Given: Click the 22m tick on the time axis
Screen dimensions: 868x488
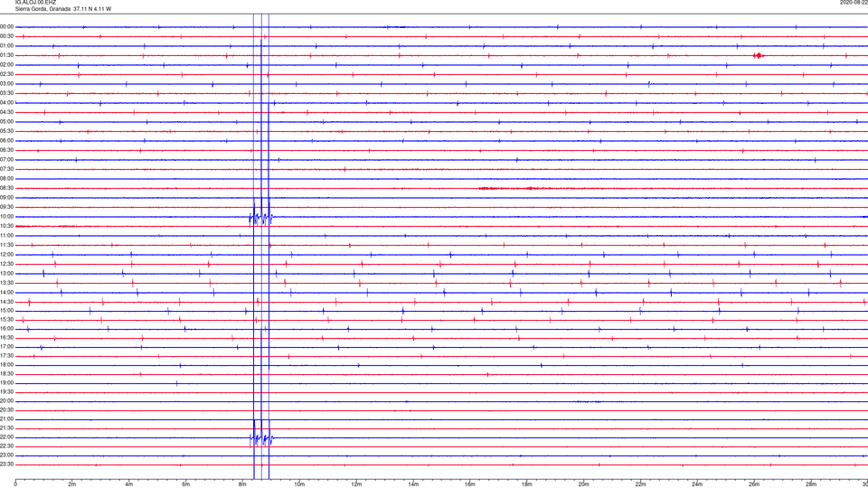Looking at the screenshot, I should (640, 484).
